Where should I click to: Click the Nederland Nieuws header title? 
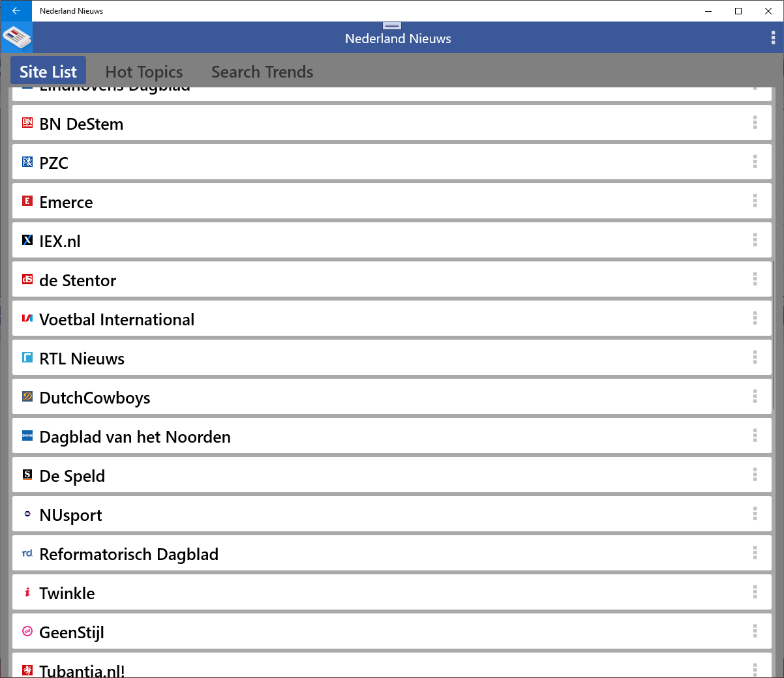(x=398, y=38)
